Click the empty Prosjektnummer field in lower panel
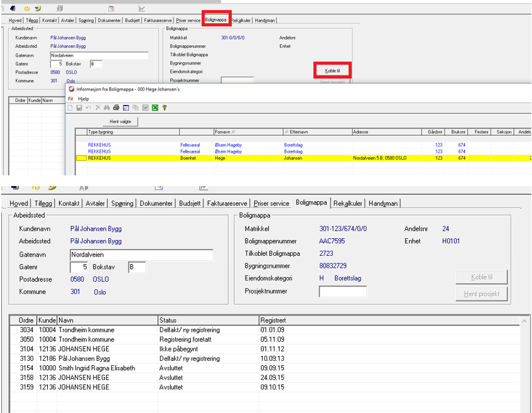 [342, 292]
